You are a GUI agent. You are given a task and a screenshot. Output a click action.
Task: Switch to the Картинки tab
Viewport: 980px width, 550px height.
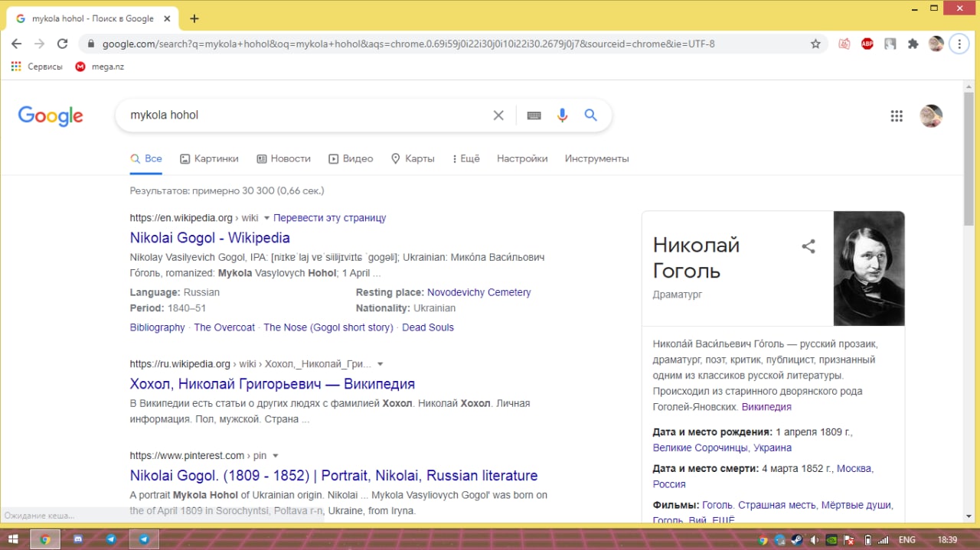click(209, 158)
